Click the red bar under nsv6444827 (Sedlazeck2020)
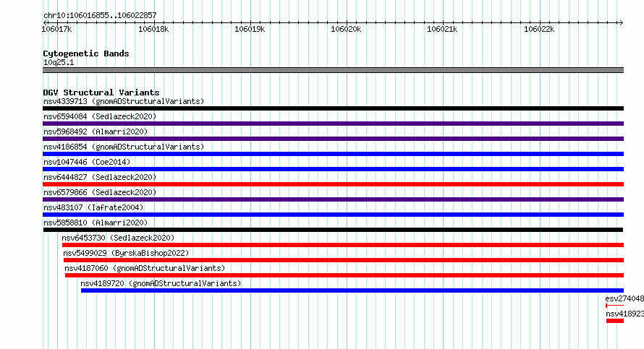This screenshot has width=644, height=349. click(x=333, y=184)
